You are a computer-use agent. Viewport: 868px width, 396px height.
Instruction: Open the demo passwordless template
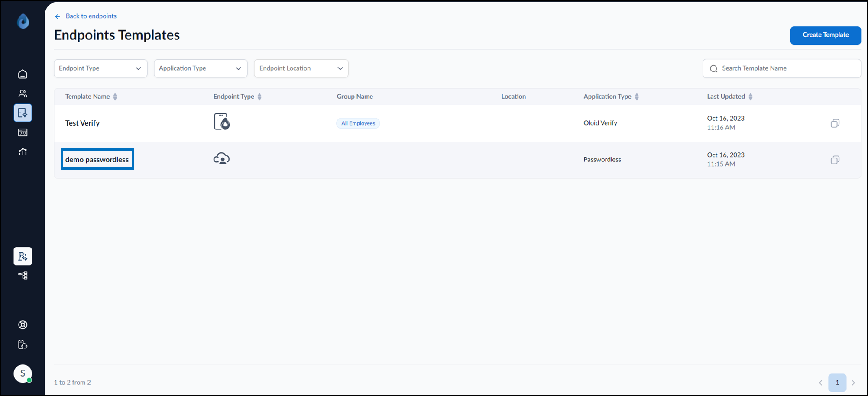click(x=97, y=159)
